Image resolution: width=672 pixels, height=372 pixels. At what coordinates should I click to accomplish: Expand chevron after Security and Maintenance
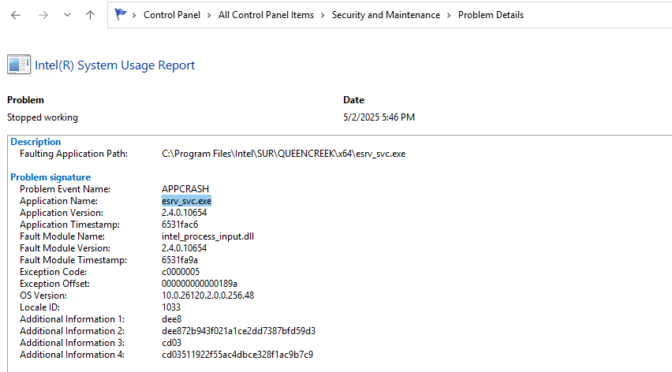click(449, 15)
